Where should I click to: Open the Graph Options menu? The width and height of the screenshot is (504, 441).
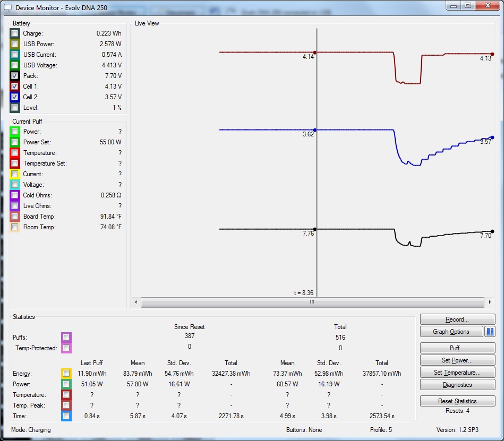tap(451, 332)
